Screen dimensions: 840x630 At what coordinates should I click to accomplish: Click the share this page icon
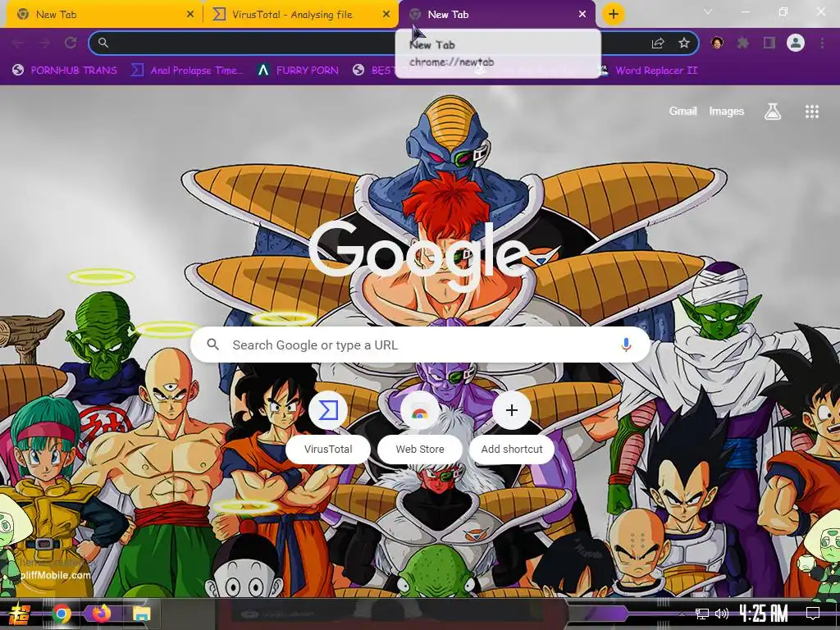(658, 43)
